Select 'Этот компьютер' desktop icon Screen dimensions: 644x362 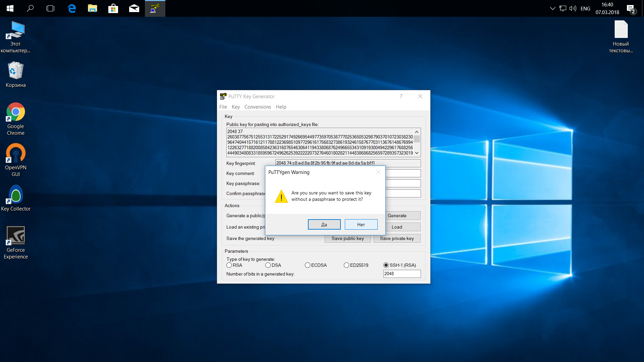click(x=15, y=37)
